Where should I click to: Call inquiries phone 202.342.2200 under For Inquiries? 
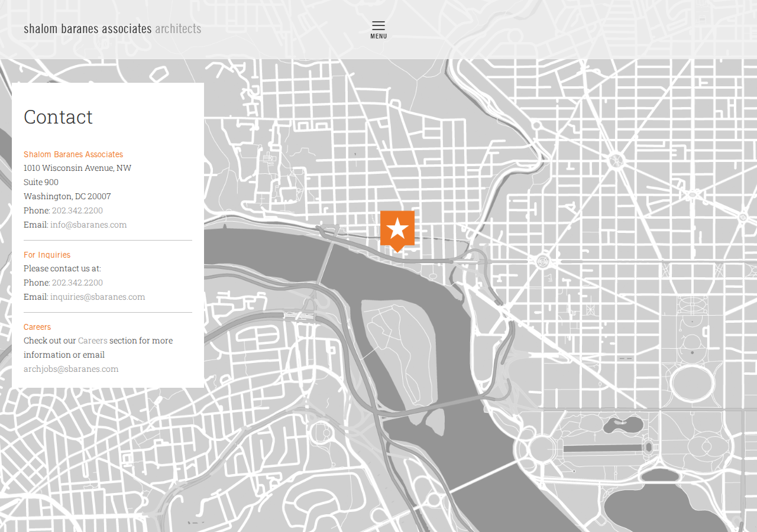[x=77, y=283]
